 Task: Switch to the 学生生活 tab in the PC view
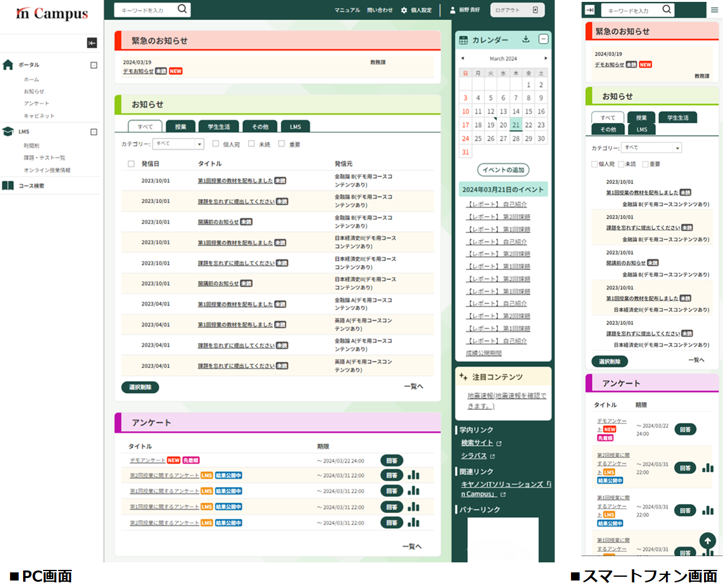click(219, 126)
